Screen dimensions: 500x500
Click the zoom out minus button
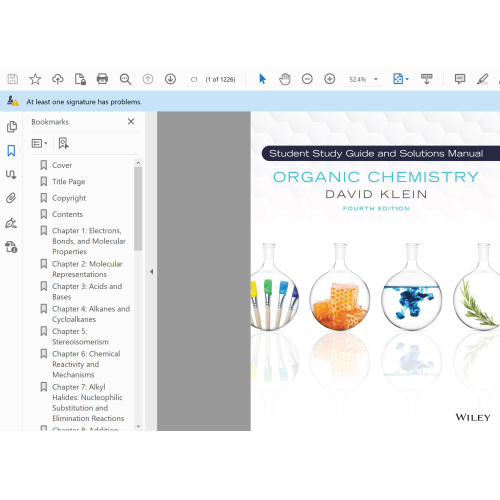click(307, 79)
